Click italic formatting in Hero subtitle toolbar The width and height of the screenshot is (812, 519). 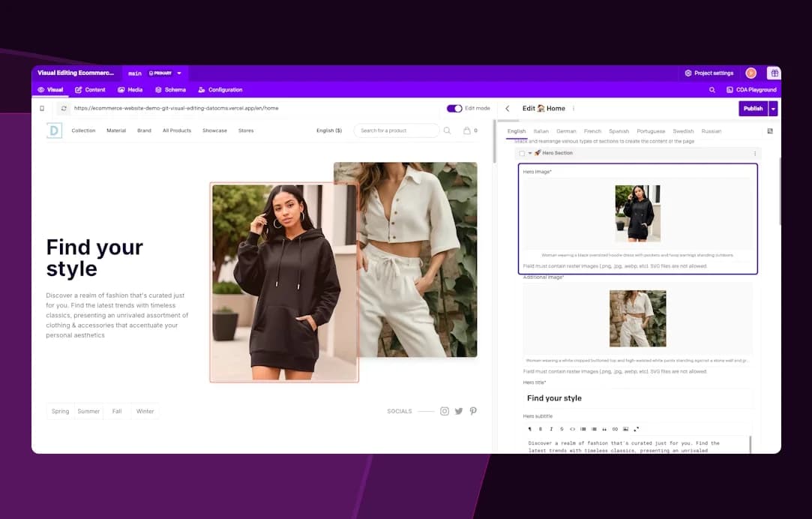click(551, 429)
